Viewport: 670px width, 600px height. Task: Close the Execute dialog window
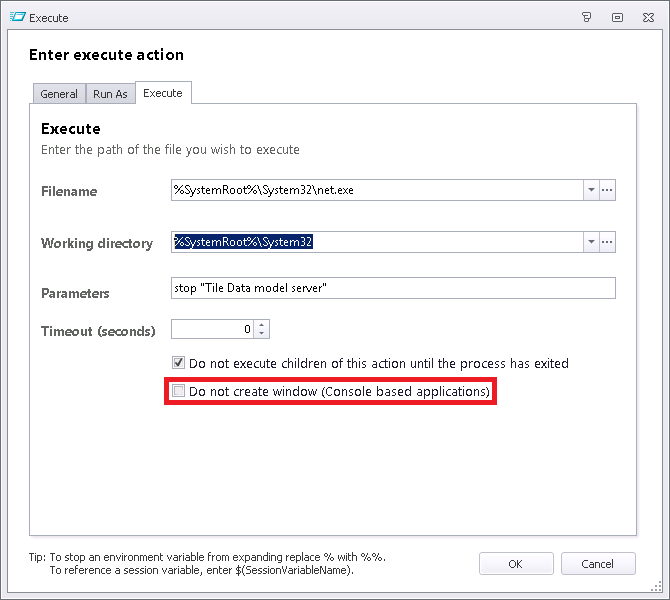pyautogui.click(x=648, y=17)
